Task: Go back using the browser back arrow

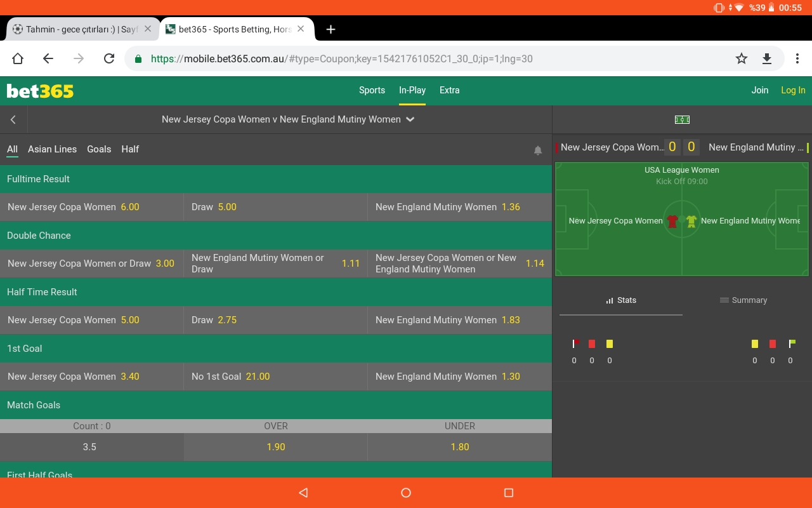Action: (48, 58)
